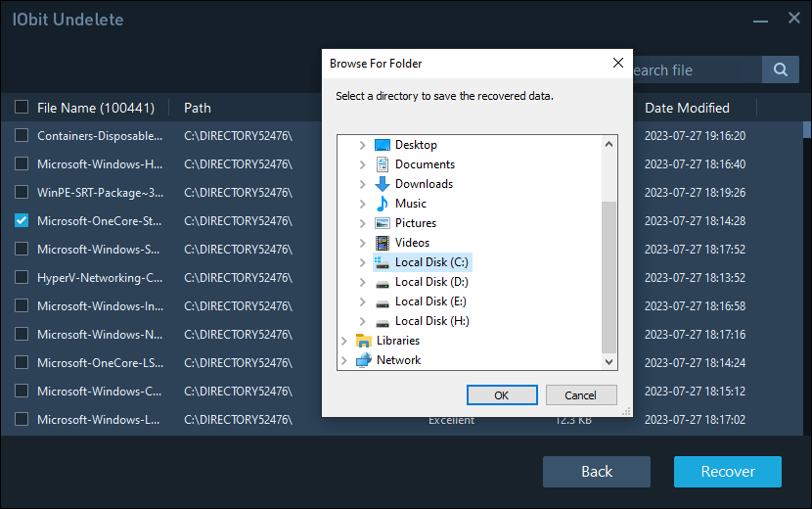
Task: Select Local Disk (E:) in folder tree
Action: [431, 301]
